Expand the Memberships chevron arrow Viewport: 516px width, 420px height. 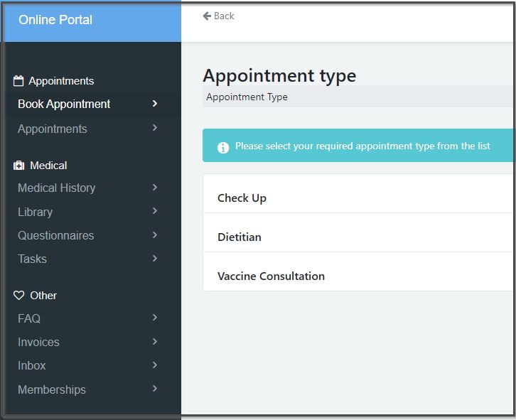click(155, 389)
